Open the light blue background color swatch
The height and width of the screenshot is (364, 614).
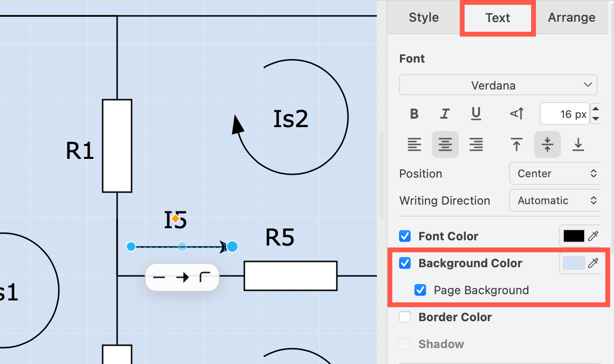[574, 263]
